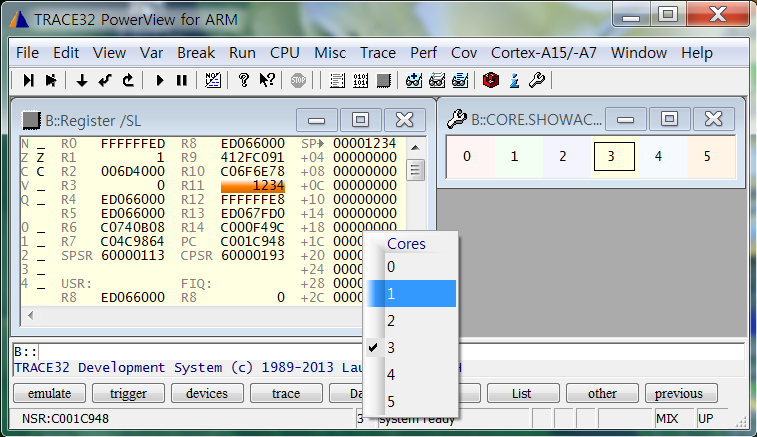Click the wrench icon in the toolbar
This screenshot has width=757, height=437.
536,80
